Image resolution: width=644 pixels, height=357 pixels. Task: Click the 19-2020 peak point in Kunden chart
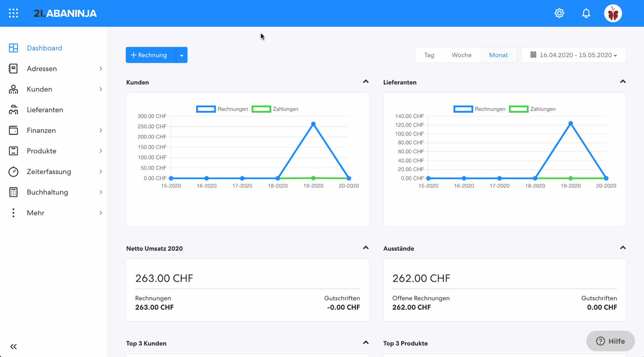[313, 124]
